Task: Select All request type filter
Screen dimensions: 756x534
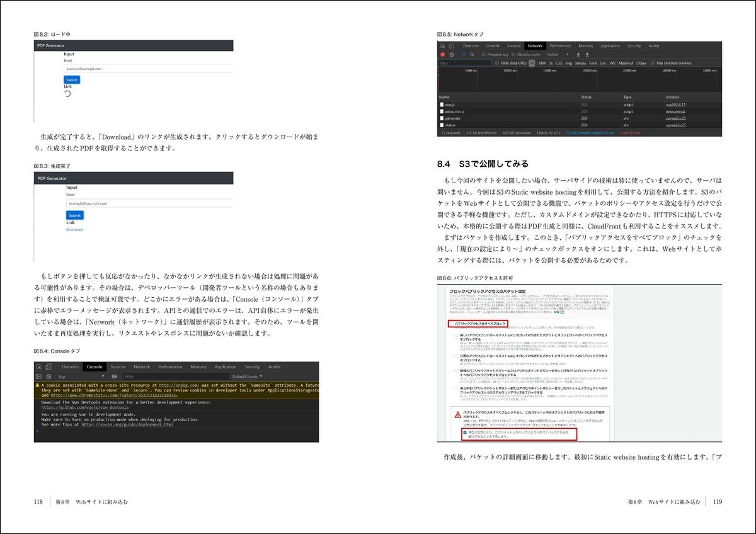Action: pos(532,63)
